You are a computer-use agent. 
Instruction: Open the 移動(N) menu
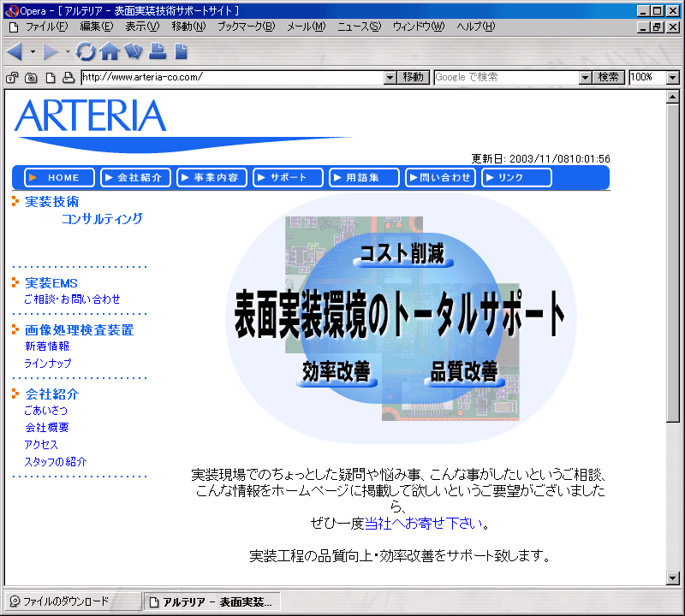[x=188, y=27]
